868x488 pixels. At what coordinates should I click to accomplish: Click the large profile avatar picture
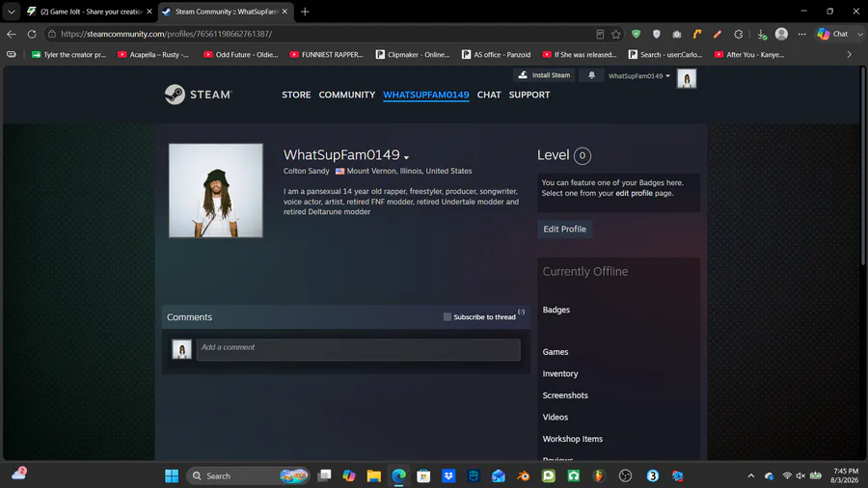(x=216, y=190)
